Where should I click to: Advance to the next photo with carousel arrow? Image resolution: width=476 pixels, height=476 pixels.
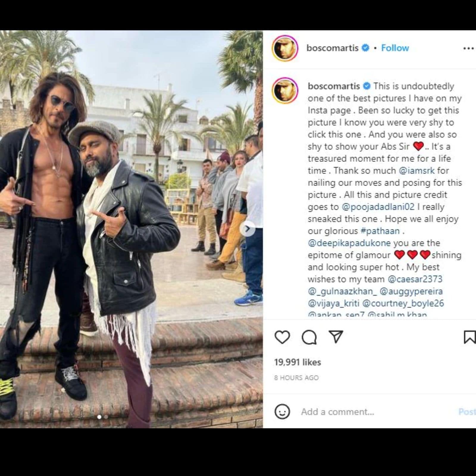point(248,229)
